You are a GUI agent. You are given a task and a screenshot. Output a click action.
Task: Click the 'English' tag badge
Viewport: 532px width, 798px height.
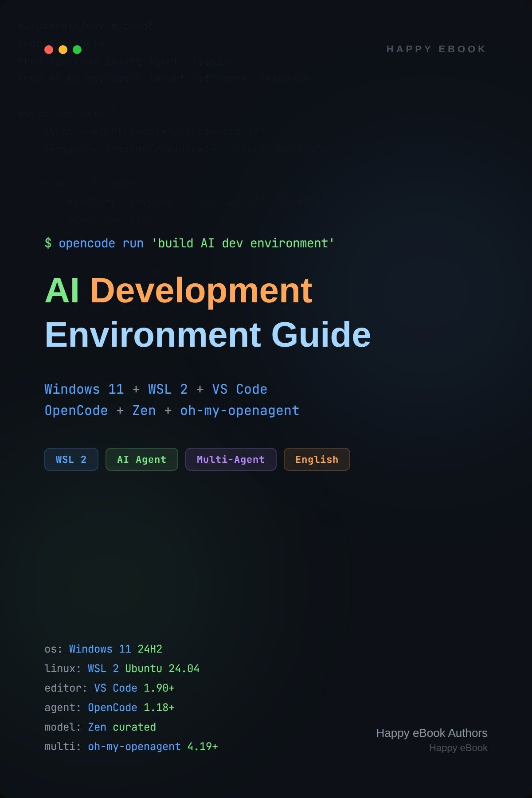(x=317, y=459)
